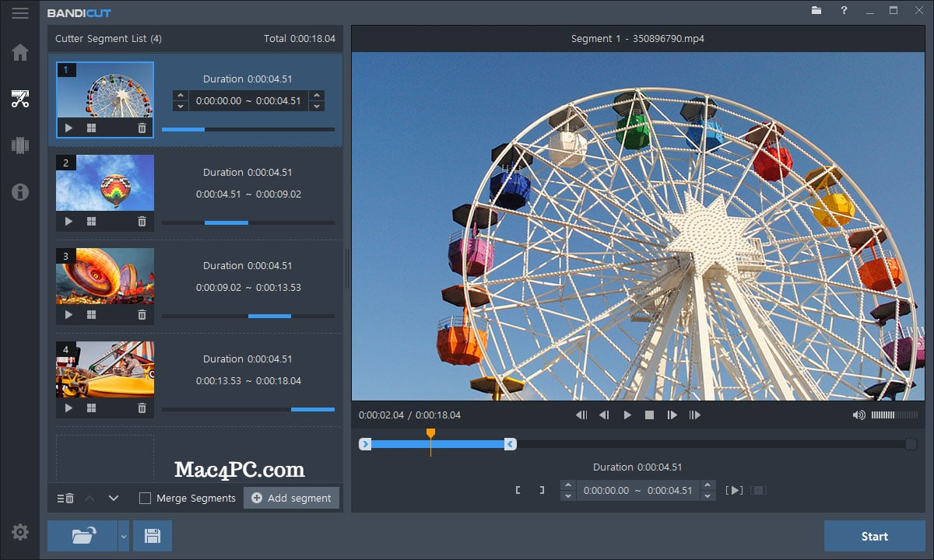Screen dimensions: 934x560
Task: Decrease segment 1 end time in list
Action: (317, 106)
